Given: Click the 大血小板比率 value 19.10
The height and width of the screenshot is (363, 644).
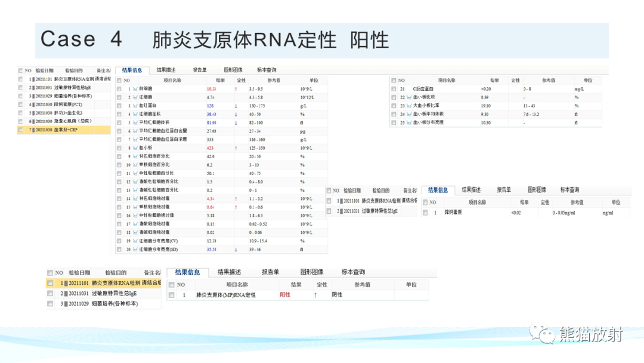Looking at the screenshot, I should [485, 106].
